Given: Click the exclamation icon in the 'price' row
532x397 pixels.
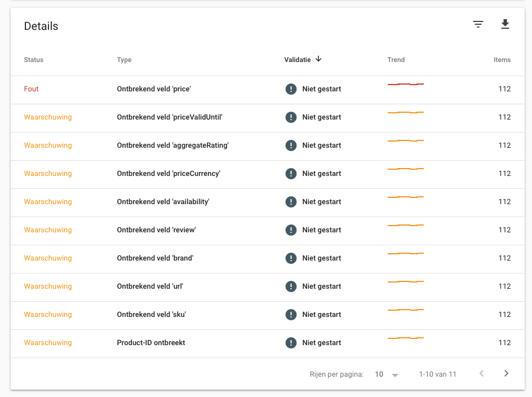Looking at the screenshot, I should point(291,89).
